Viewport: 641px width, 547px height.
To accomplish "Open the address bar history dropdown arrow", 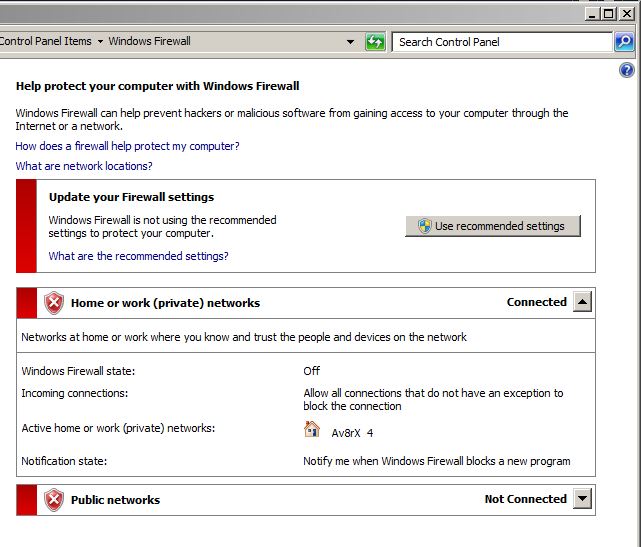I will [351, 42].
